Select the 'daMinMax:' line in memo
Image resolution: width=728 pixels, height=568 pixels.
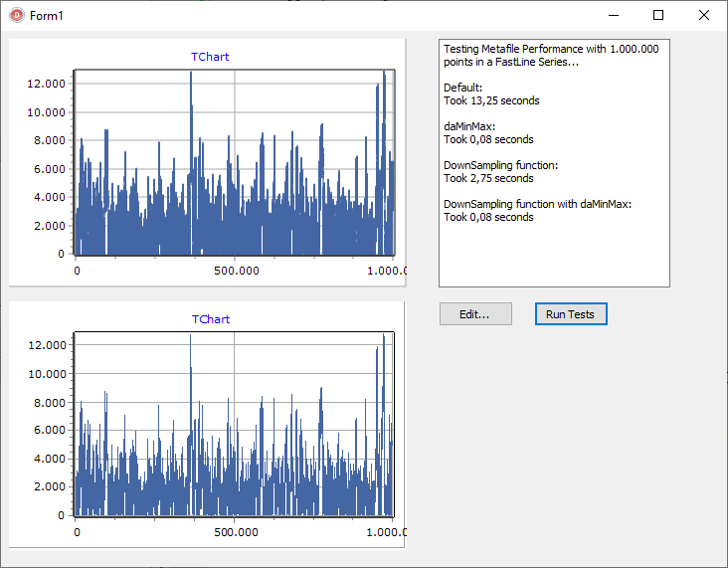469,126
